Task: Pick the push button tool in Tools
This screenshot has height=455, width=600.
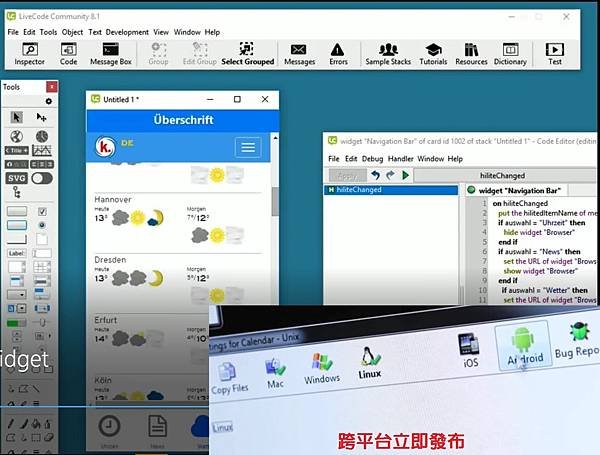Action: [17, 211]
